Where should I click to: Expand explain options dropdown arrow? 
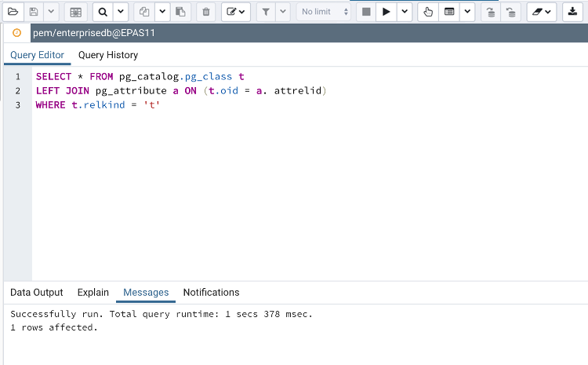(467, 12)
